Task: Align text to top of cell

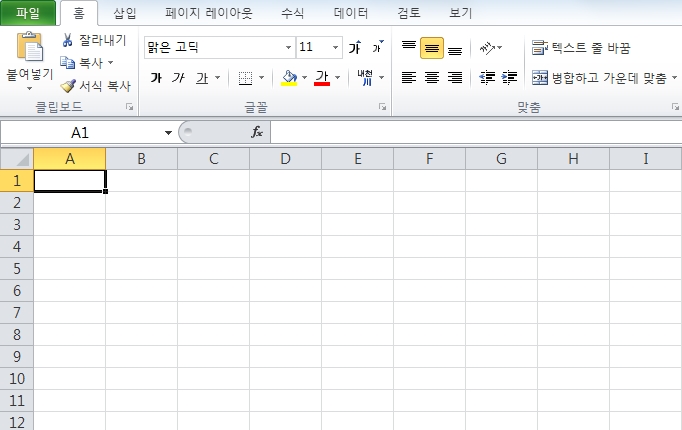Action: click(x=409, y=47)
